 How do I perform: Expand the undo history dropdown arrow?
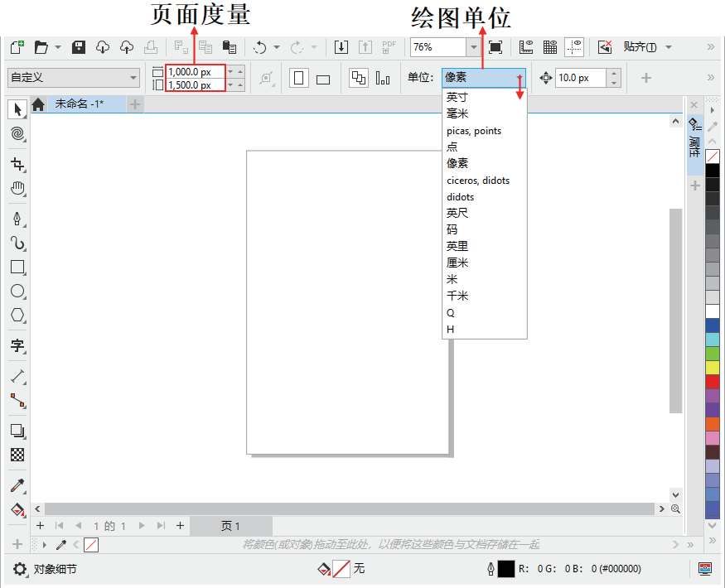click(x=277, y=47)
